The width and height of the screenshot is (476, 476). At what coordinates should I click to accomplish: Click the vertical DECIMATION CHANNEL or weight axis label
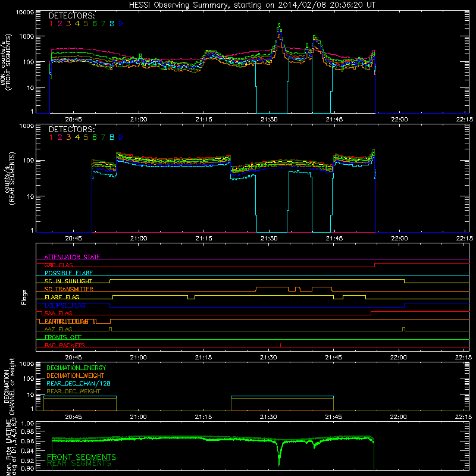point(8,386)
